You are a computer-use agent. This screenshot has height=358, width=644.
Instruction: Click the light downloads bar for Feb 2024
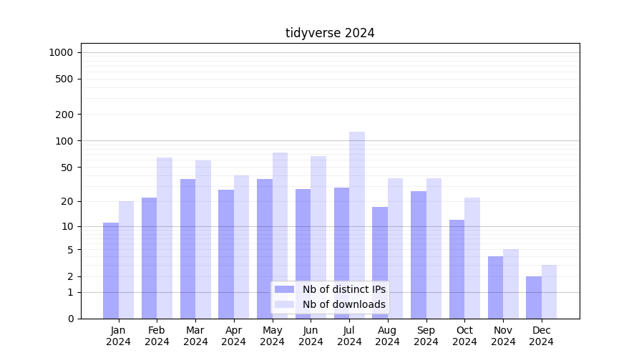pos(165,238)
